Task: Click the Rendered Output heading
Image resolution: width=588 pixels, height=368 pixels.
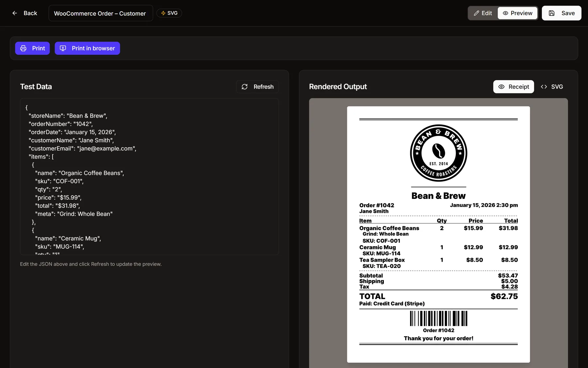Action: click(x=338, y=87)
